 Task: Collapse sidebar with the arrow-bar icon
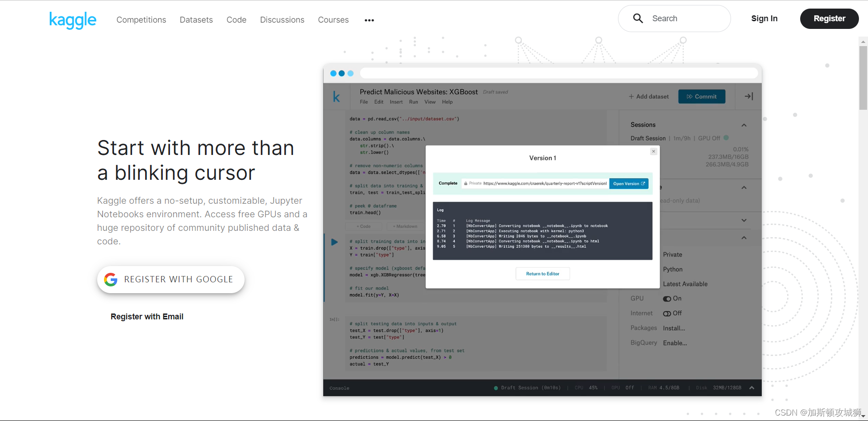(x=749, y=96)
